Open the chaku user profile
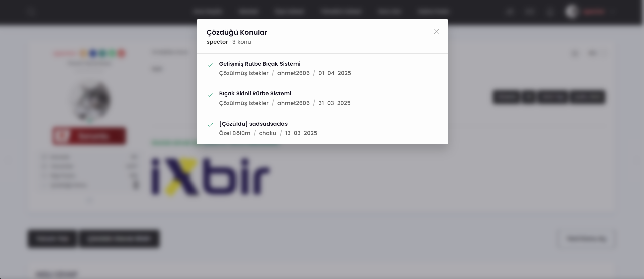The height and width of the screenshot is (279, 644). 268,133
